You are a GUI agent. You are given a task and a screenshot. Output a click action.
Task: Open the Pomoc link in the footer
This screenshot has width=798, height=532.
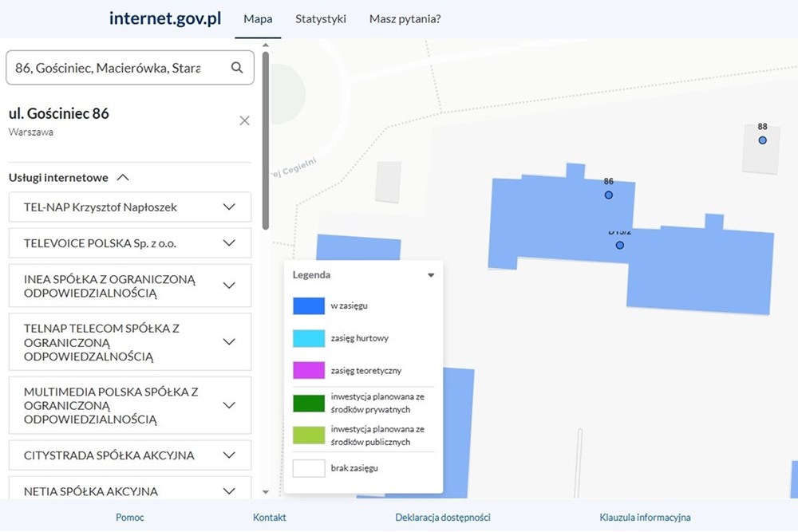coord(129,517)
